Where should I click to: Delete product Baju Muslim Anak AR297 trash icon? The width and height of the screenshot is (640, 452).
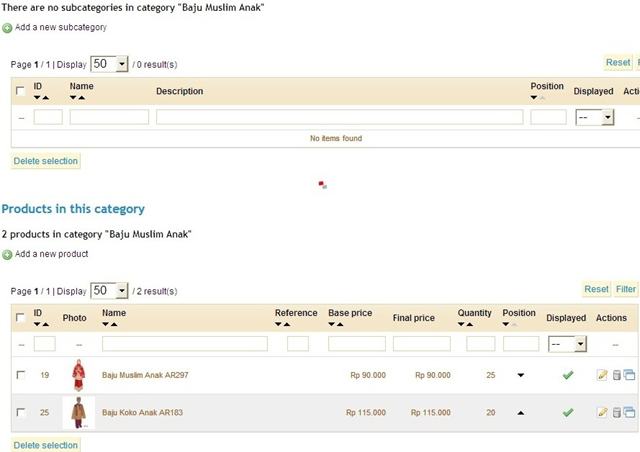coord(617,375)
